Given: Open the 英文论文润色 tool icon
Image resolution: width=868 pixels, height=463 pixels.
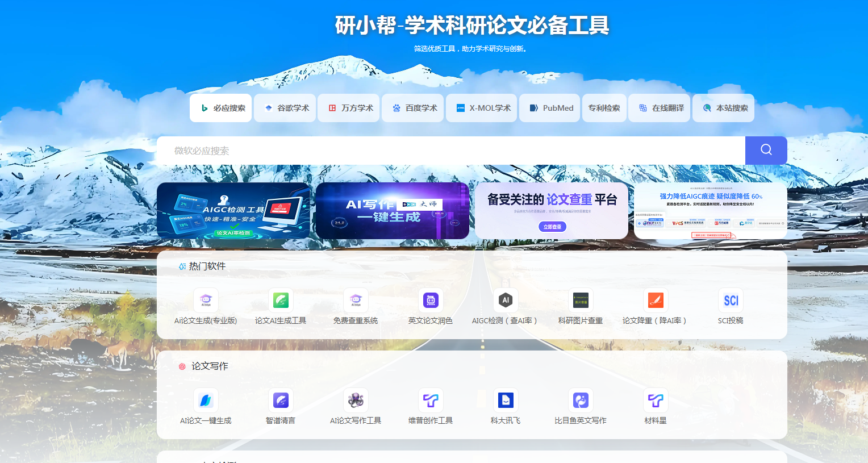Looking at the screenshot, I should tap(431, 301).
